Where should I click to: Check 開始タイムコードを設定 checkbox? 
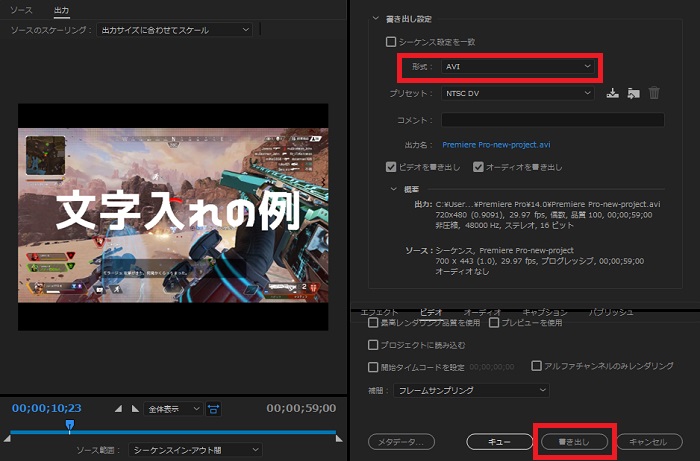click(x=373, y=367)
